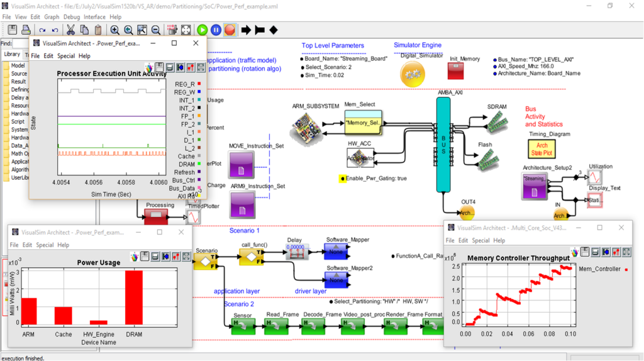This screenshot has width=644, height=361.
Task: Expand the Result library folder
Action: [15, 81]
